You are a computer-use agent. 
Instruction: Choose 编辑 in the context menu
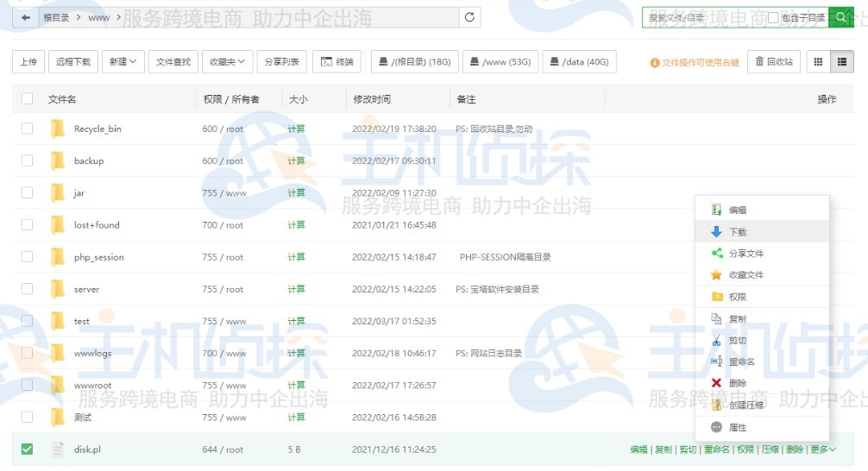(x=762, y=210)
